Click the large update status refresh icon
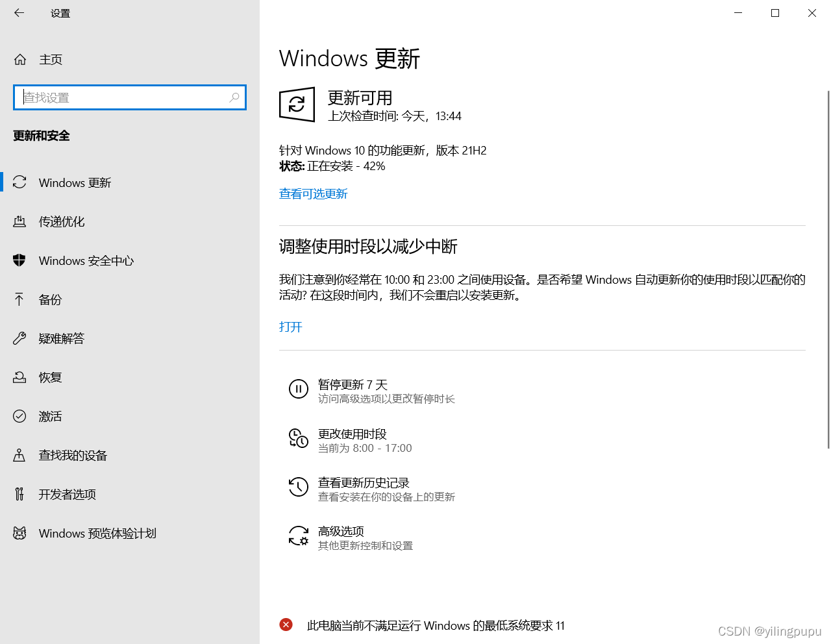The image size is (831, 644). tap(297, 104)
